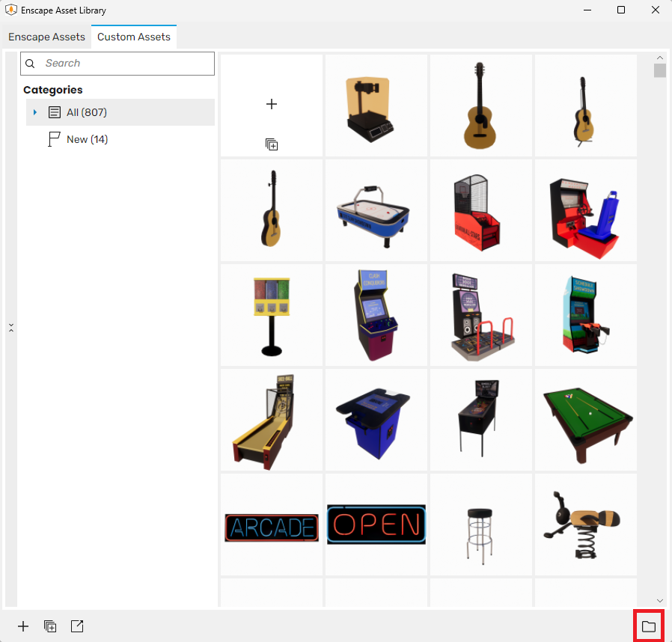Select the Clash Conquerors arcade cabinet
Screen dimensions: 672x642
[376, 315]
